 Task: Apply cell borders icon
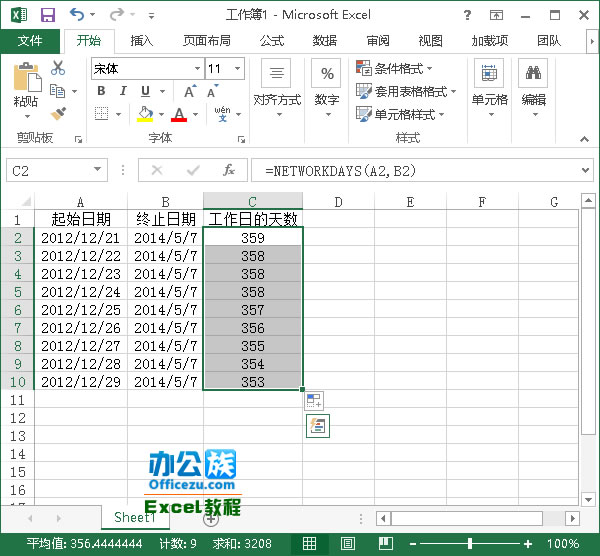point(101,114)
